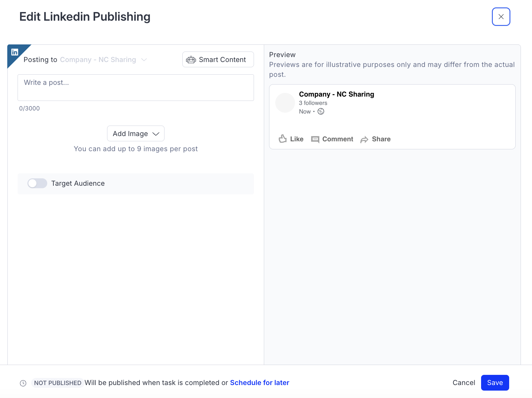Click the Like thumbs-up icon
532x398 pixels.
(x=282, y=139)
